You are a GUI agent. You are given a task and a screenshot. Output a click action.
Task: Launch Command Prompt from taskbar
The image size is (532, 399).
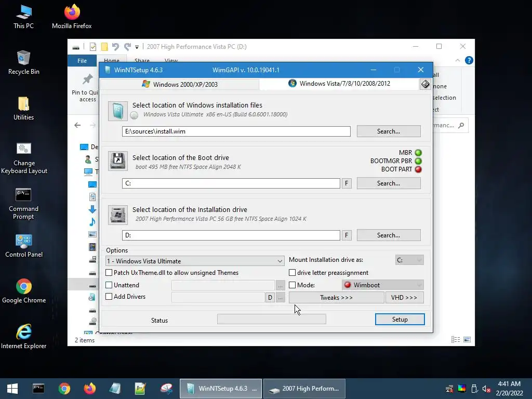[38, 389]
